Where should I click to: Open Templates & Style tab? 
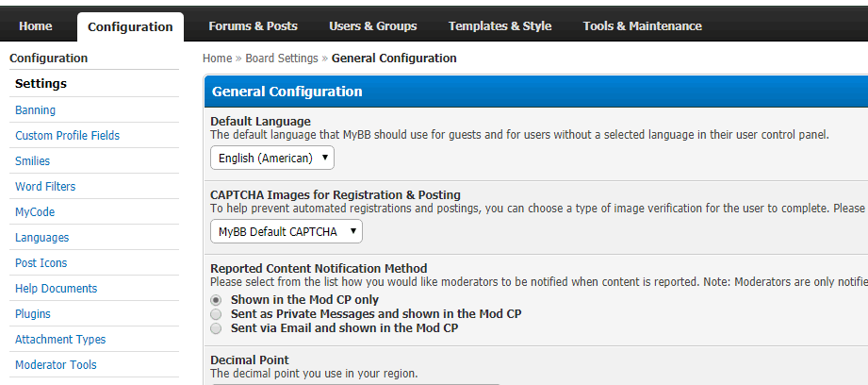500,26
